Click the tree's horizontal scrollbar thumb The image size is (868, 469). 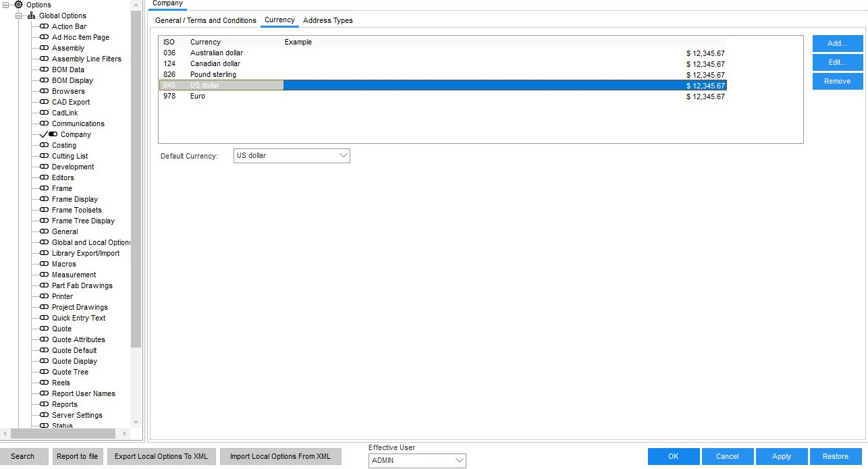point(63,433)
